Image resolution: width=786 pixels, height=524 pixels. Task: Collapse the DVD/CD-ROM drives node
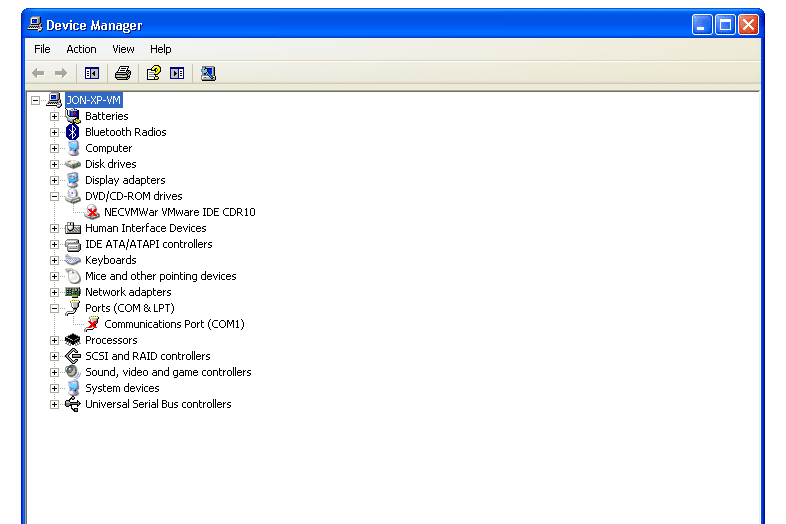(x=54, y=197)
